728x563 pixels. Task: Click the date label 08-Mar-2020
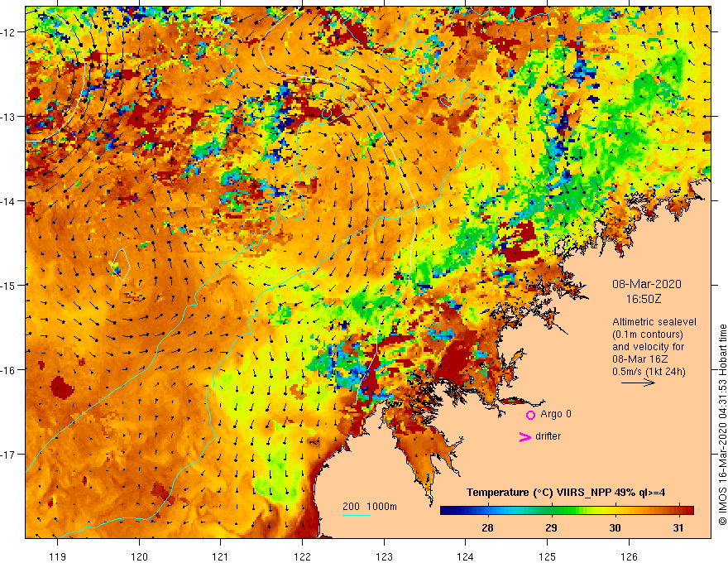(647, 284)
